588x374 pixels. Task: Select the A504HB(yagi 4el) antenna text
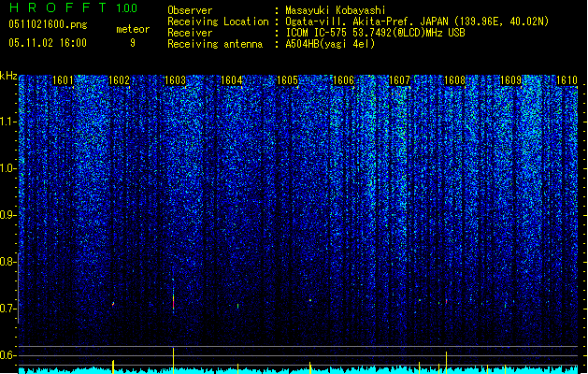point(330,44)
